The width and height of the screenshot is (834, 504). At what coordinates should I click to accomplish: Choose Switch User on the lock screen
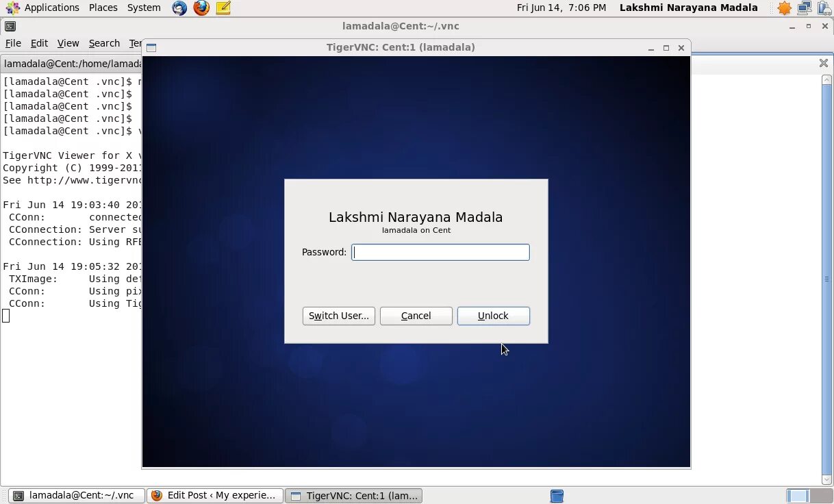(x=338, y=316)
